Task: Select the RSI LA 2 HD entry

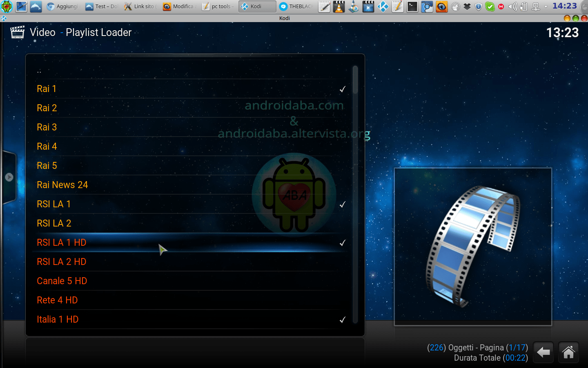Action: tap(191, 262)
